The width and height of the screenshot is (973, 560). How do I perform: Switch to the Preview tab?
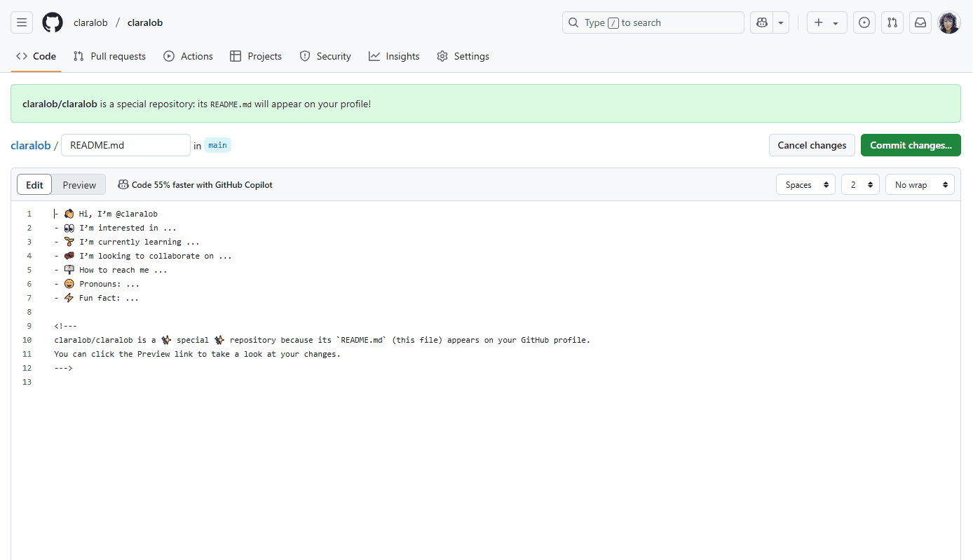78,184
